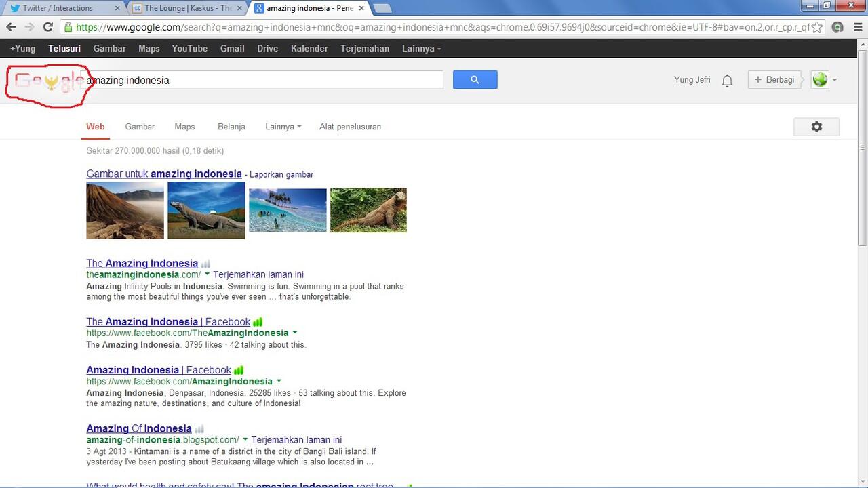Open the volcano crater image thumbnail
Image resolution: width=868 pixels, height=488 pixels.
(125, 210)
